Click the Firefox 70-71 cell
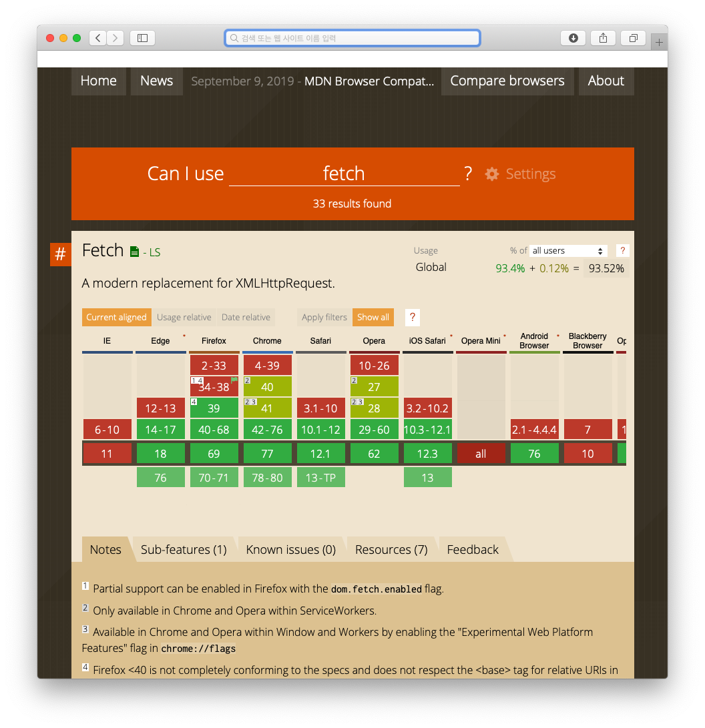Screen dimensions: 705x728 [214, 478]
